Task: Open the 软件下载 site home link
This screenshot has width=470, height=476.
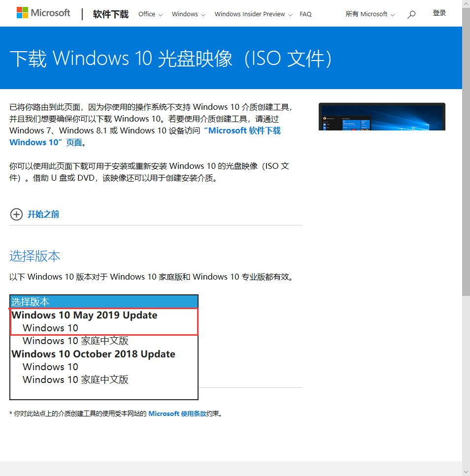Action: coord(110,14)
